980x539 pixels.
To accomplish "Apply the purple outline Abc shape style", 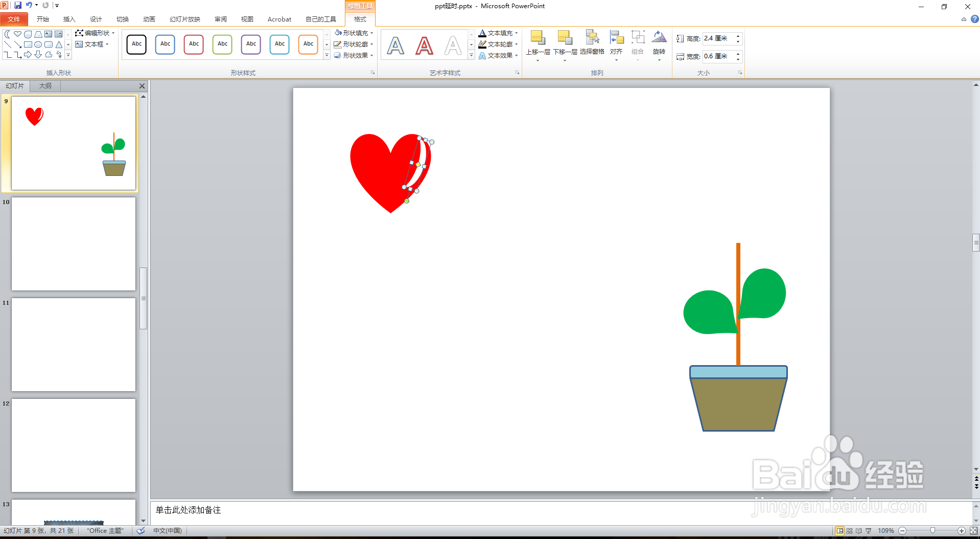I will click(x=251, y=44).
